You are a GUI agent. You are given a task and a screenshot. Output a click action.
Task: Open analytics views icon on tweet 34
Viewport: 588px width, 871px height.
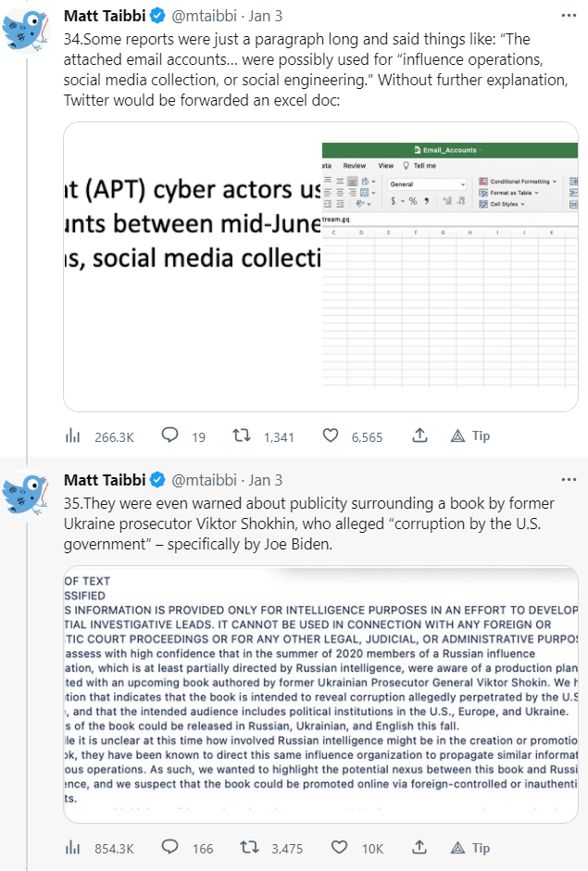coord(72,435)
